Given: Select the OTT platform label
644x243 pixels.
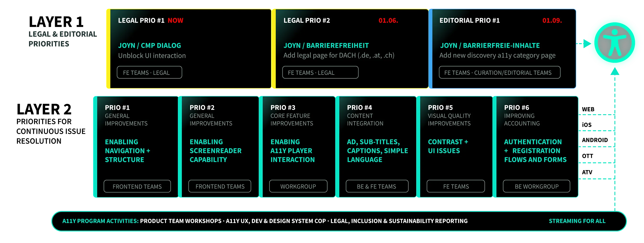Looking at the screenshot, I should [587, 156].
